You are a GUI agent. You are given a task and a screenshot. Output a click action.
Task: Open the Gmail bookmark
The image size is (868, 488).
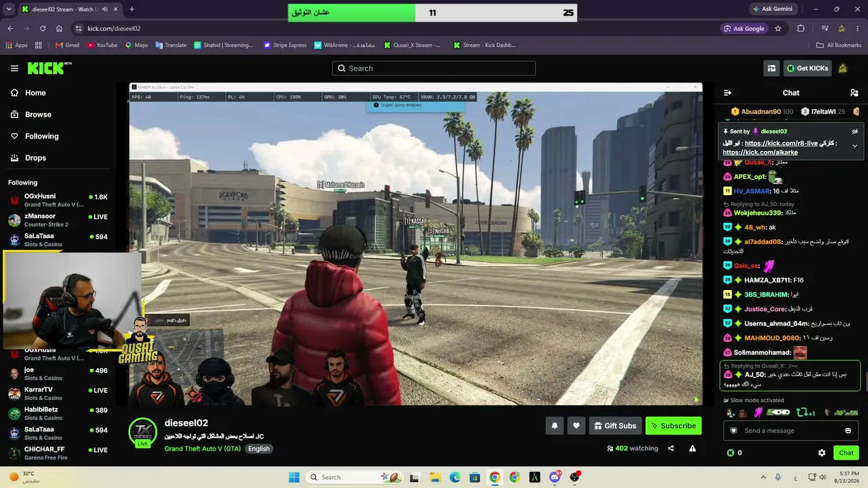pos(67,45)
